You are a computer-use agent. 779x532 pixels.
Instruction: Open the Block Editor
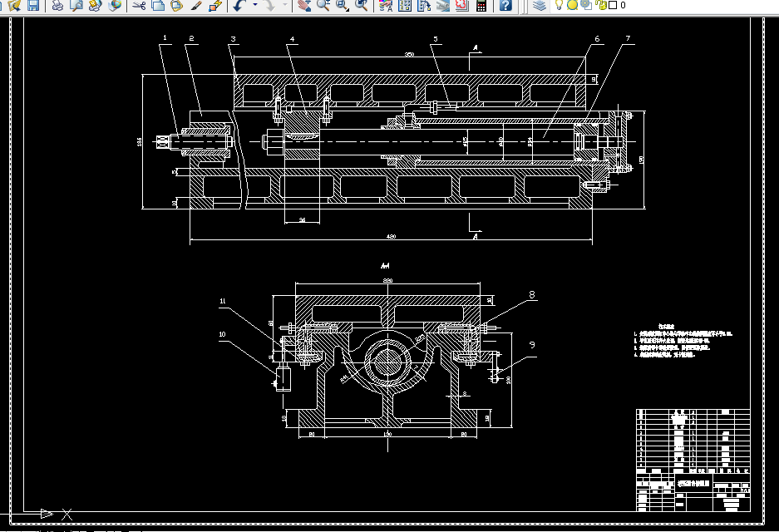click(x=215, y=6)
